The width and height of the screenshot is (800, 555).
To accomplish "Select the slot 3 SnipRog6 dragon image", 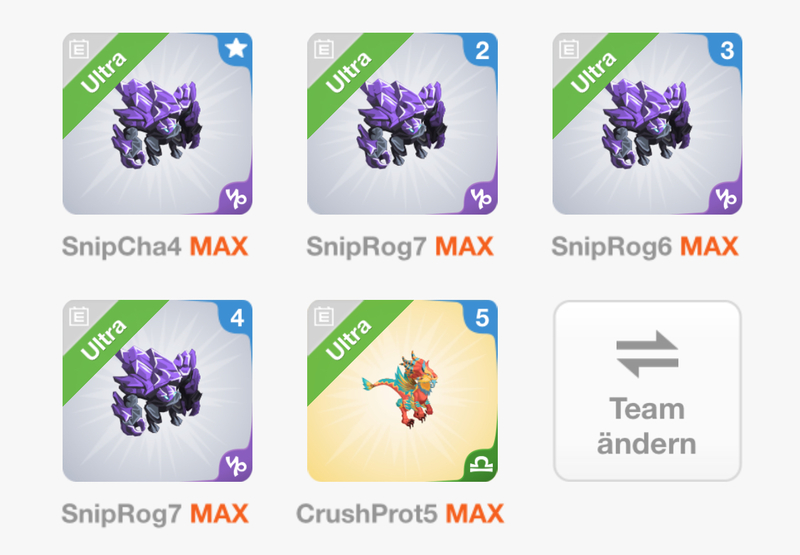I will pos(646,124).
